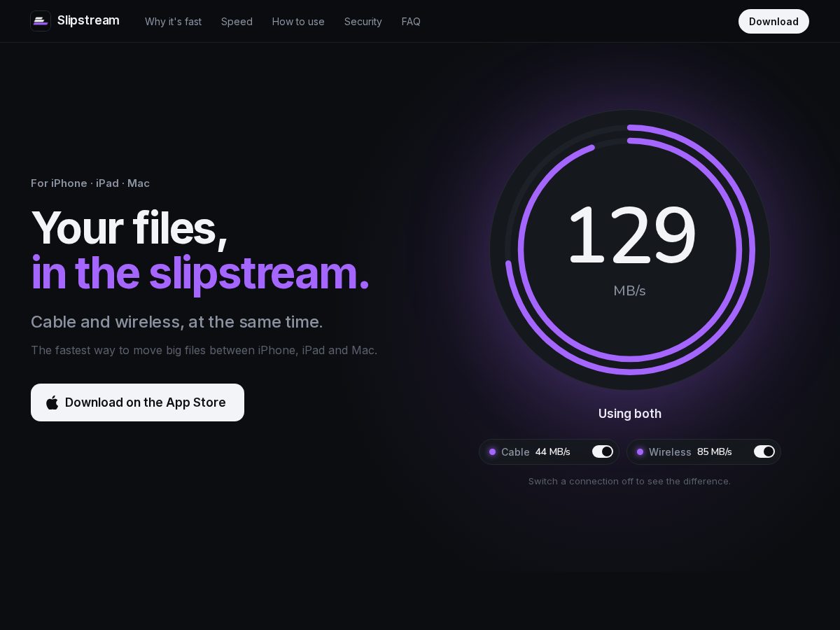
Task: Click the For iPhone · iPad · Mac text
Action: pos(90,183)
